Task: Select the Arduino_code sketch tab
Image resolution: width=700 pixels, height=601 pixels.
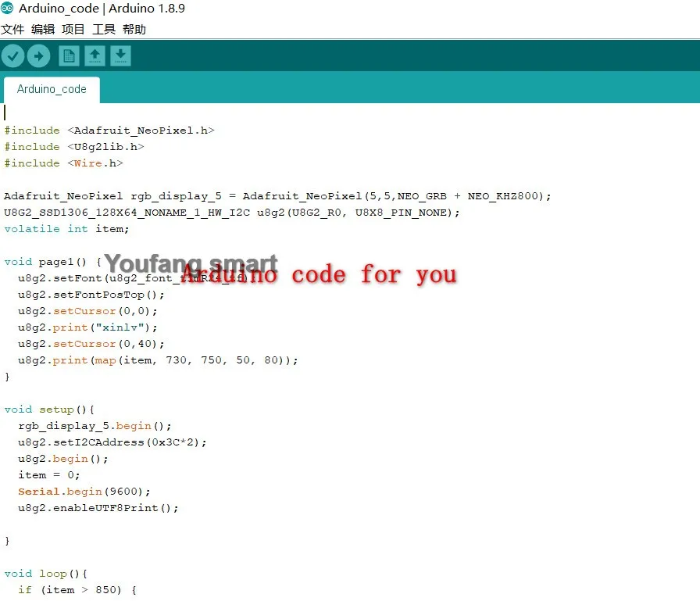Action: [52, 89]
